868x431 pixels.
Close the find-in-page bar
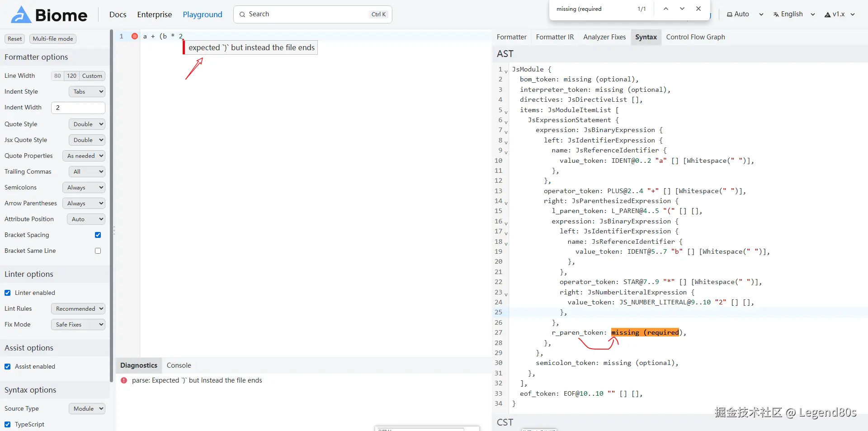pos(698,9)
